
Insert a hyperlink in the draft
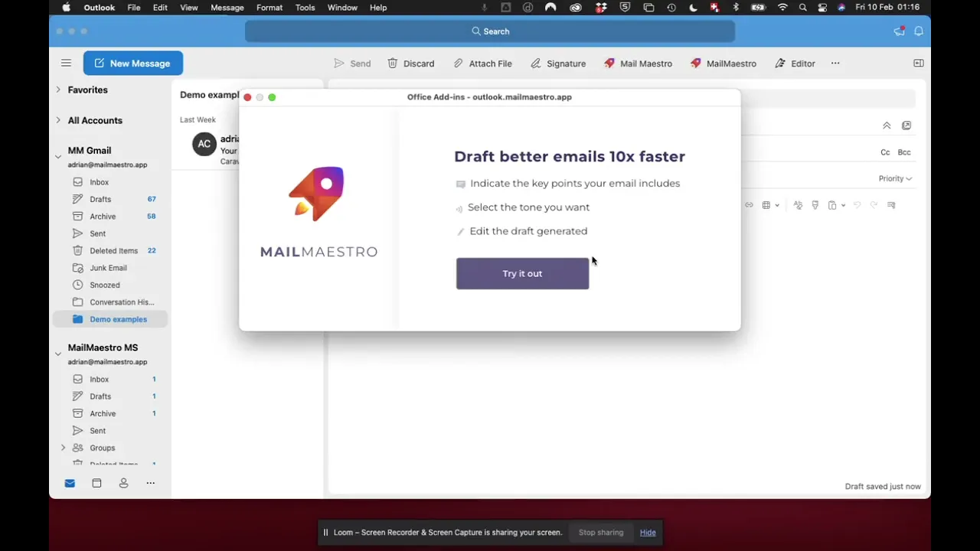749,205
